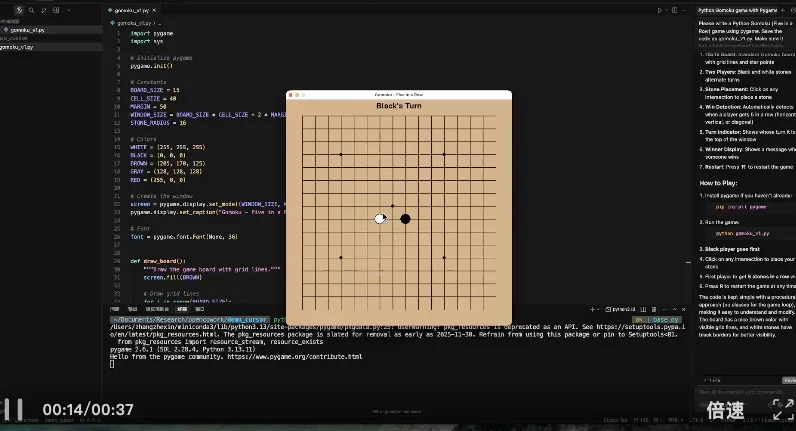796x431 pixels.
Task: Click the white stone on the board
Action: point(380,218)
